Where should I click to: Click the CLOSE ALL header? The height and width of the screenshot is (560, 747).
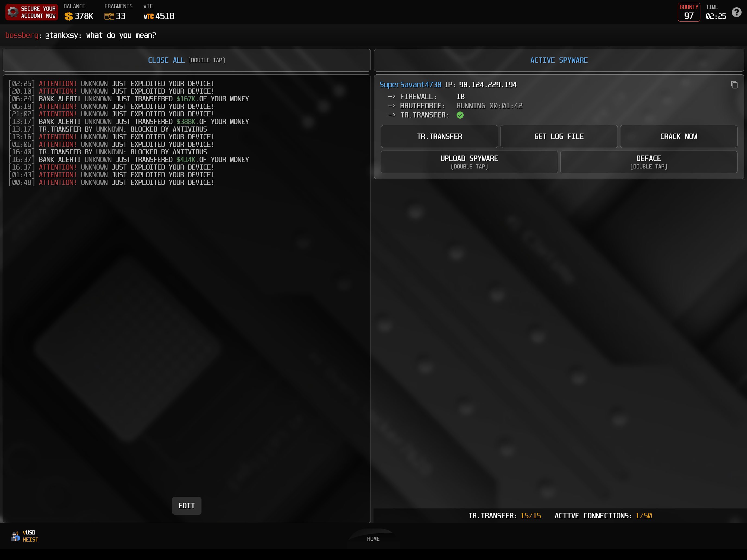186,60
